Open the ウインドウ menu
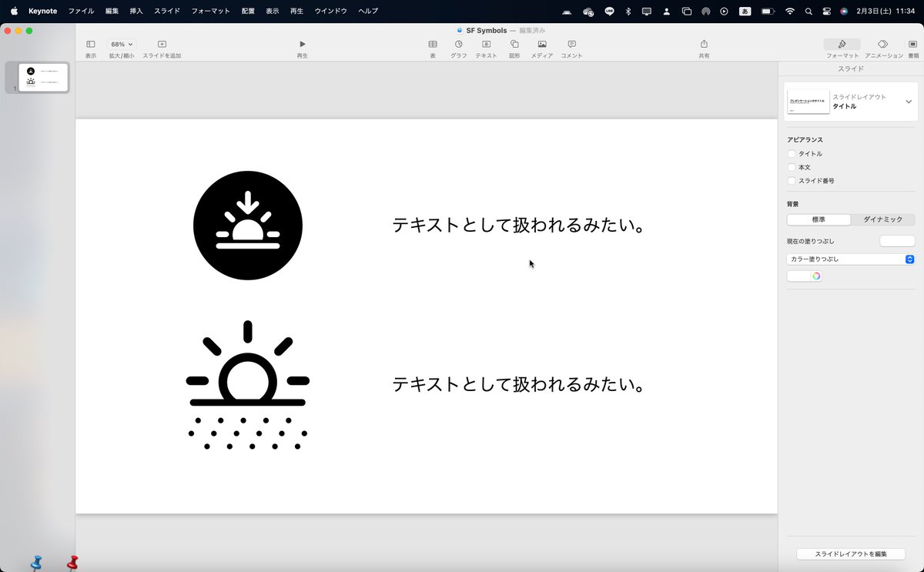The image size is (924, 572). [330, 12]
